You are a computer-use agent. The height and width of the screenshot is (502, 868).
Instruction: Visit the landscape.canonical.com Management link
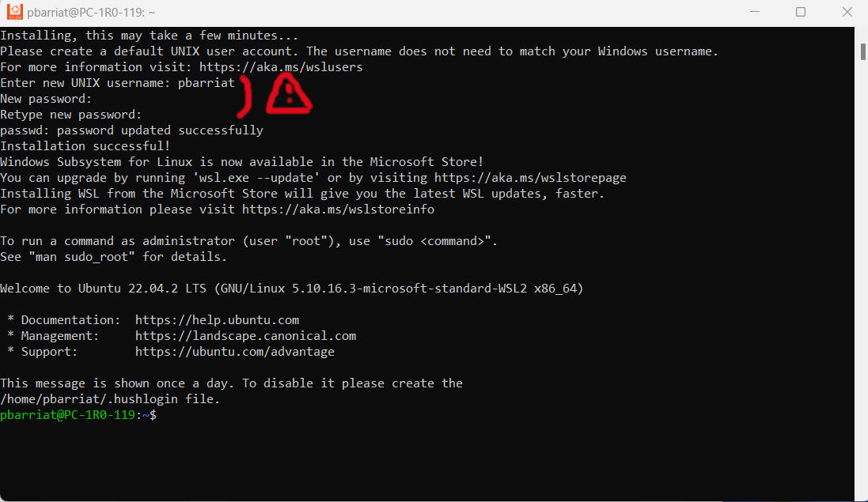coord(245,336)
